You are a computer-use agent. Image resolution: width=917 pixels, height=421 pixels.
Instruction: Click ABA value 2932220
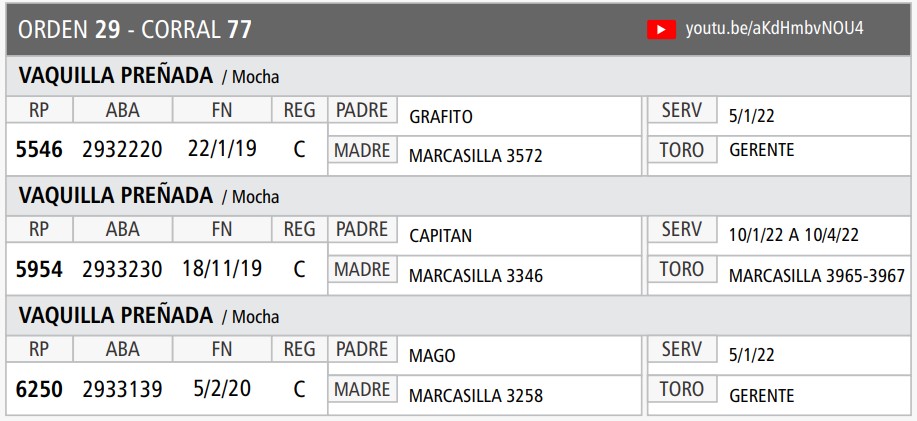[122, 150]
